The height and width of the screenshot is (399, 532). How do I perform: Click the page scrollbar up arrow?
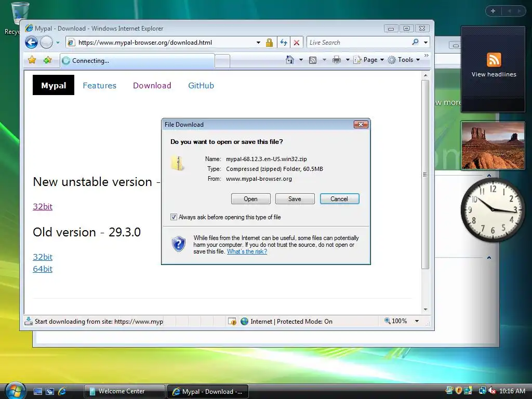click(x=425, y=75)
